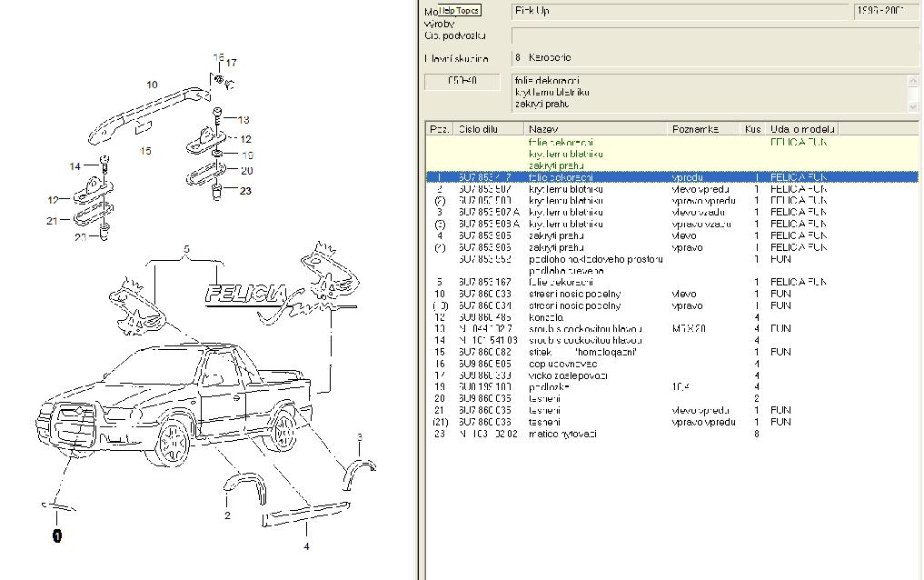Click callout 4 sill cover in diagram
Image resolution: width=924 pixels, height=580 pixels.
[306, 546]
